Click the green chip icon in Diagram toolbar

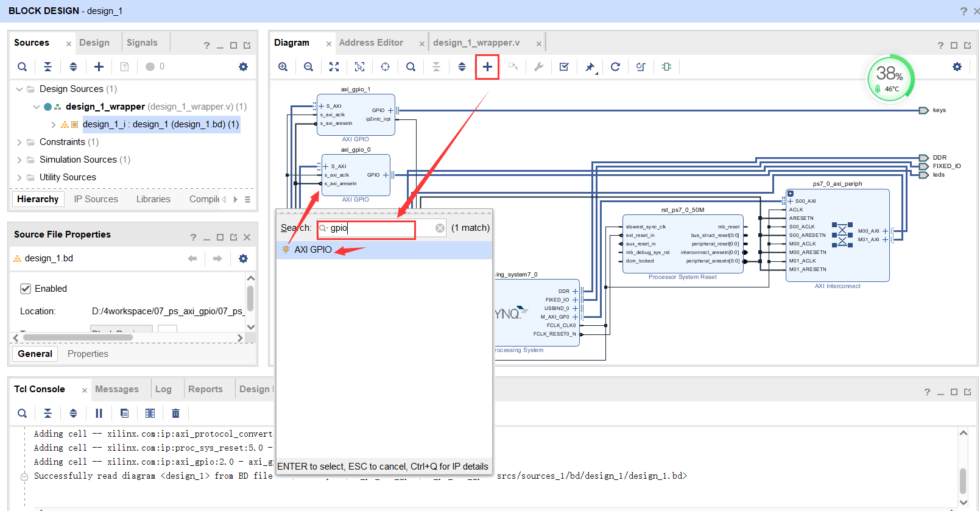click(x=666, y=67)
